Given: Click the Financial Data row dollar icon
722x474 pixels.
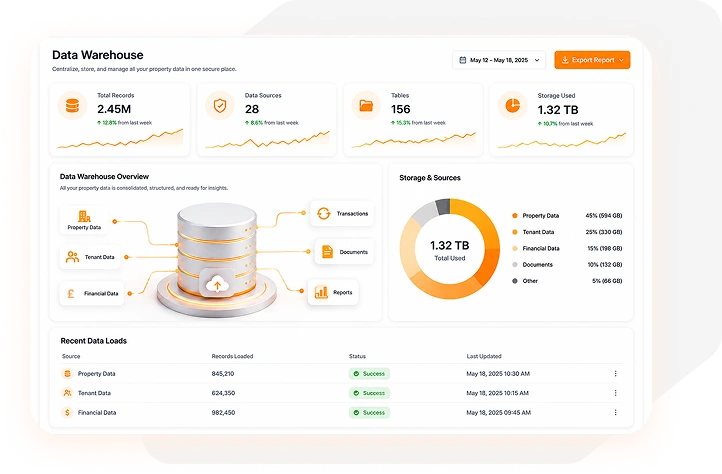Looking at the screenshot, I should pos(67,412).
